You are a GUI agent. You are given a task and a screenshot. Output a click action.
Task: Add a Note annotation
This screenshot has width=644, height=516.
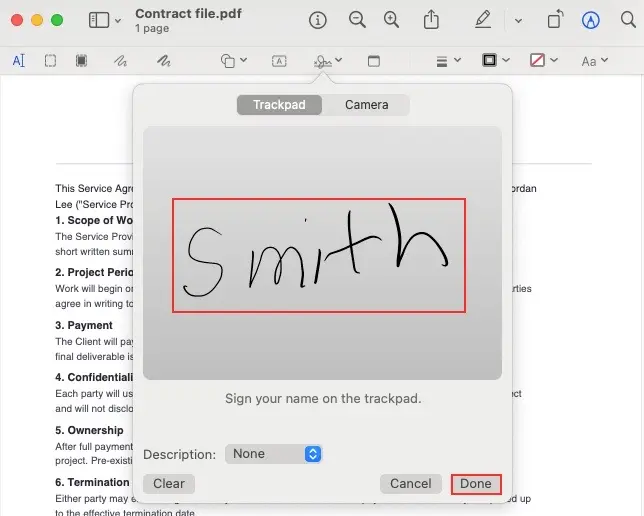tap(374, 61)
